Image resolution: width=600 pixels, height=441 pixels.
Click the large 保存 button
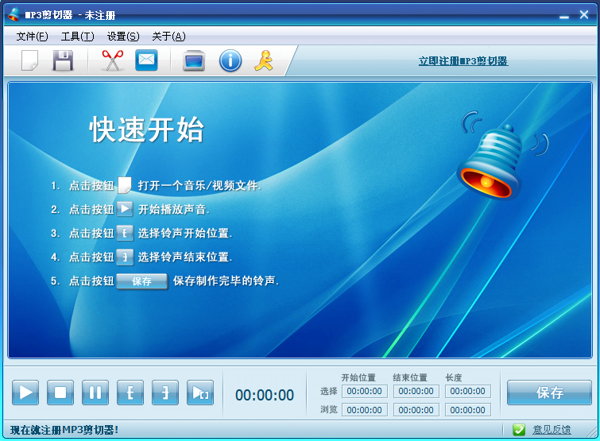(x=549, y=393)
